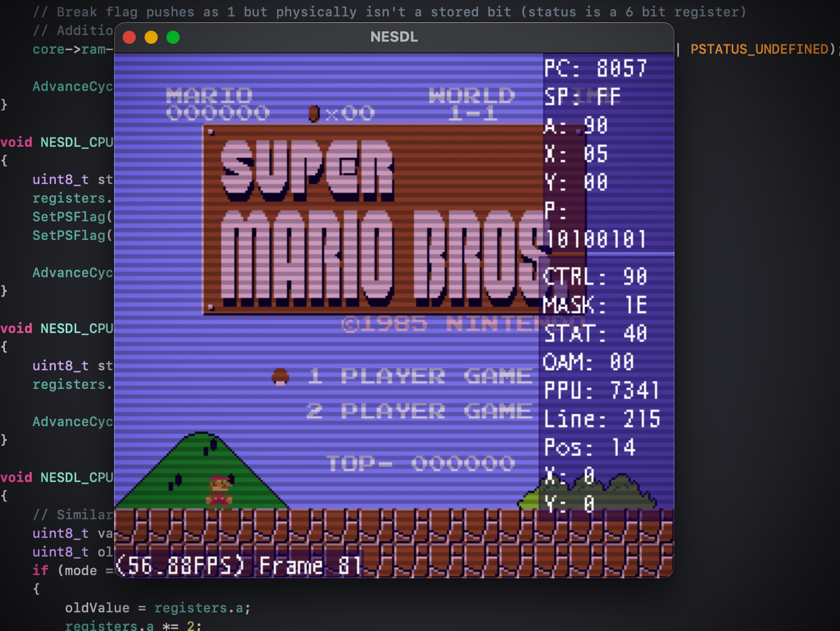The height and width of the screenshot is (631, 840).
Task: Click the 'Line: 215' scanline readout
Action: point(602,419)
